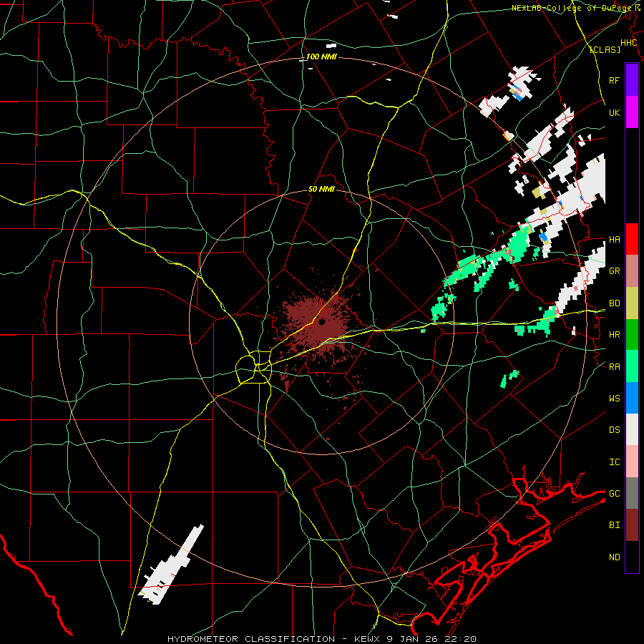Click the "IC" legend label

614,462
